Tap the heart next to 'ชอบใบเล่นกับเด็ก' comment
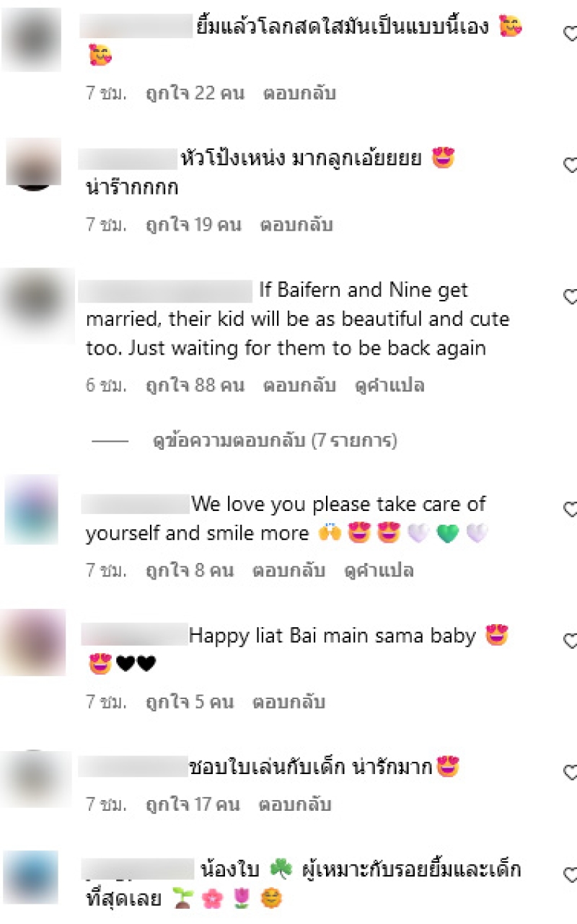 coord(570,773)
